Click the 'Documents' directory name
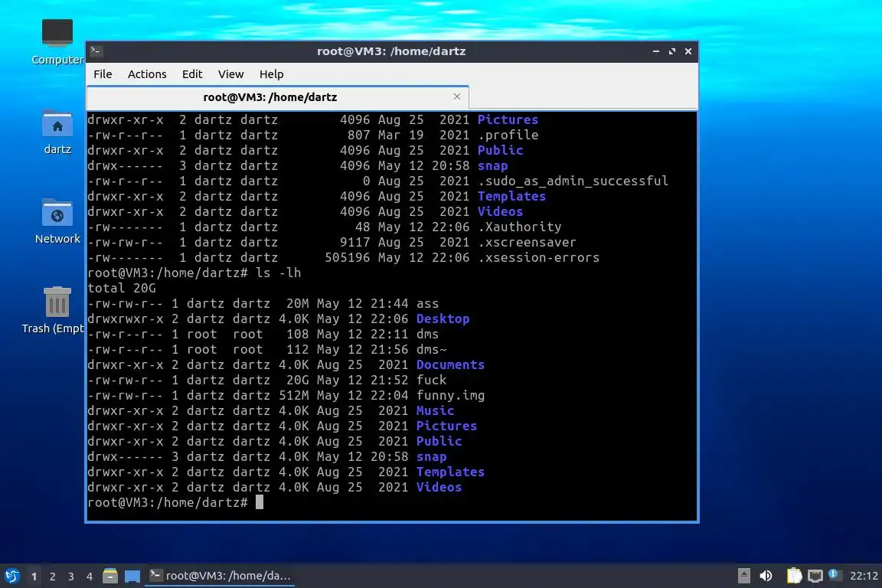The image size is (882, 588). tap(450, 364)
